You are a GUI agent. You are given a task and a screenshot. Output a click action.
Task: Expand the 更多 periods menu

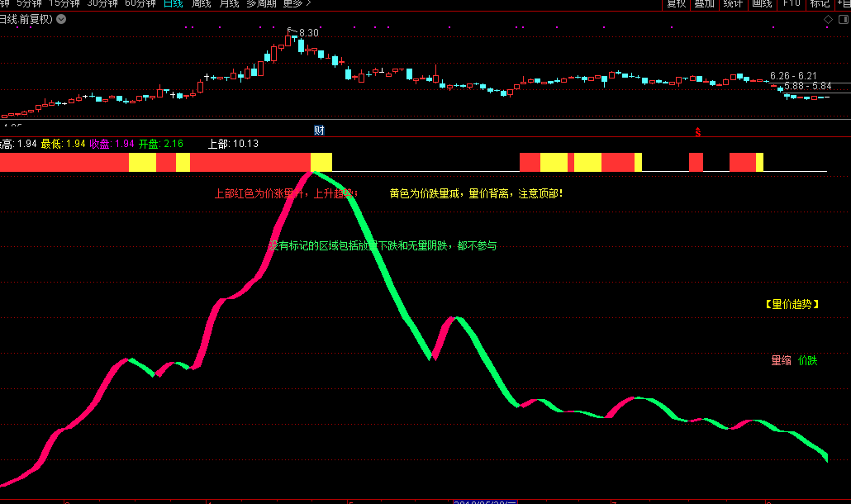pyautogui.click(x=297, y=4)
